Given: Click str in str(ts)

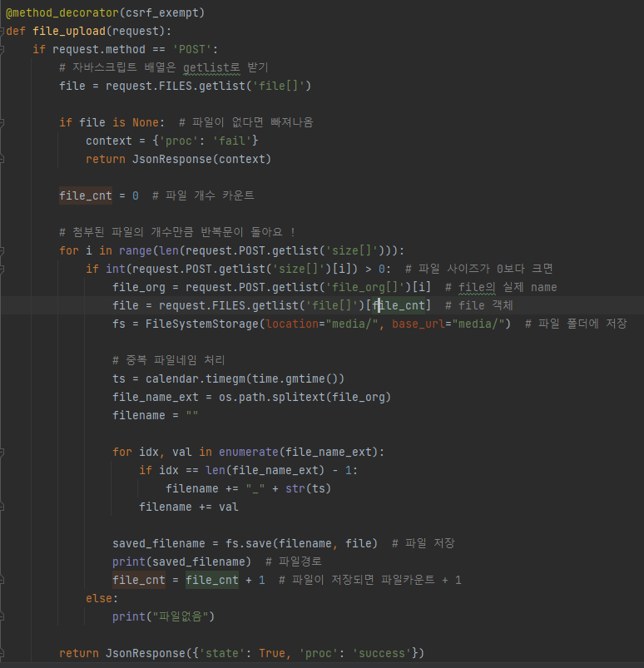Looking at the screenshot, I should tap(295, 488).
